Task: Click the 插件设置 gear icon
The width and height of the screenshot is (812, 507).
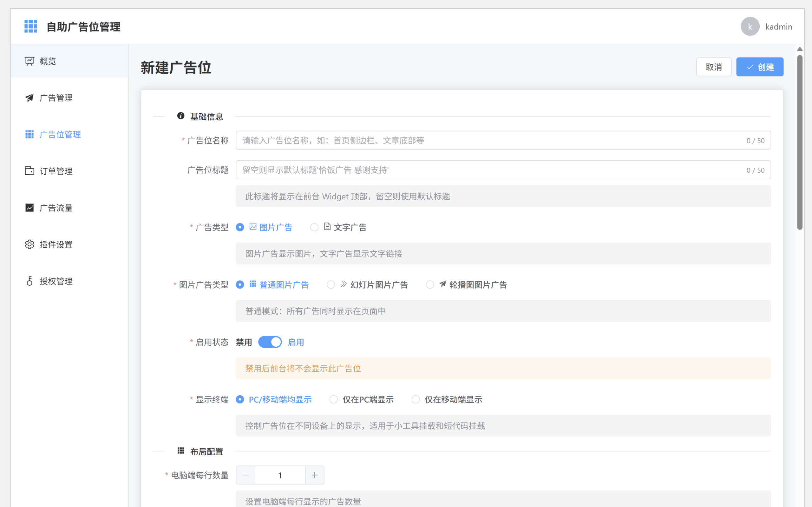Action: click(29, 244)
